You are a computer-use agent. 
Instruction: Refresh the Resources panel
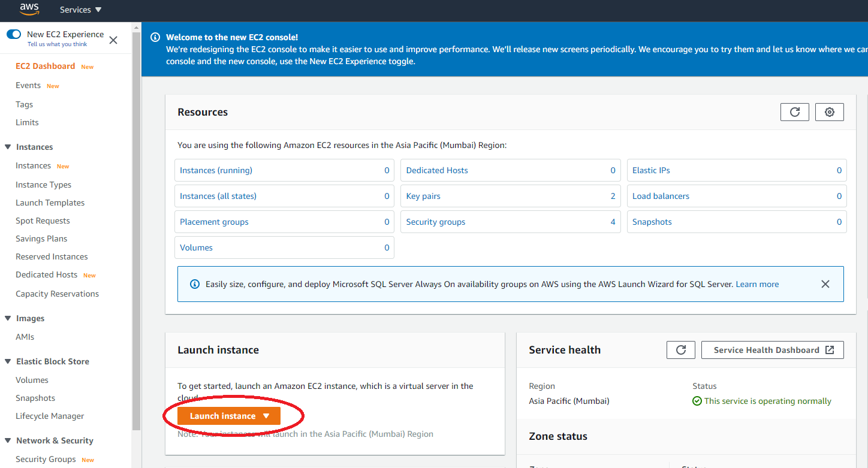(x=795, y=112)
